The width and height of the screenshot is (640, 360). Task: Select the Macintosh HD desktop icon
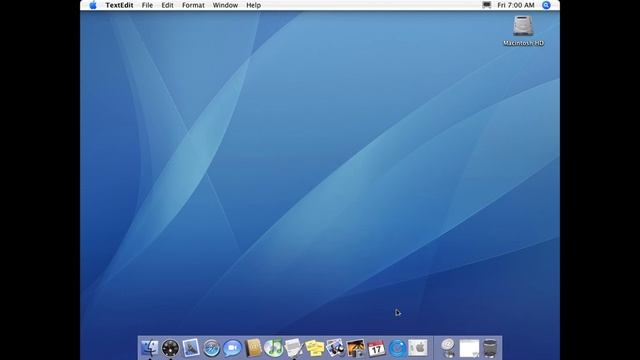tap(523, 31)
